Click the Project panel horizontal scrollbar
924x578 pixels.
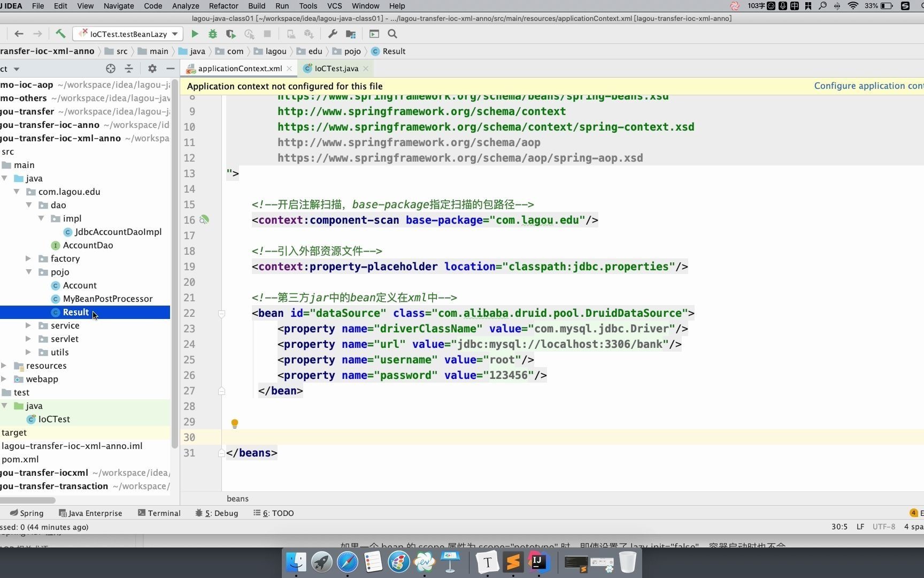pyautogui.click(x=28, y=500)
